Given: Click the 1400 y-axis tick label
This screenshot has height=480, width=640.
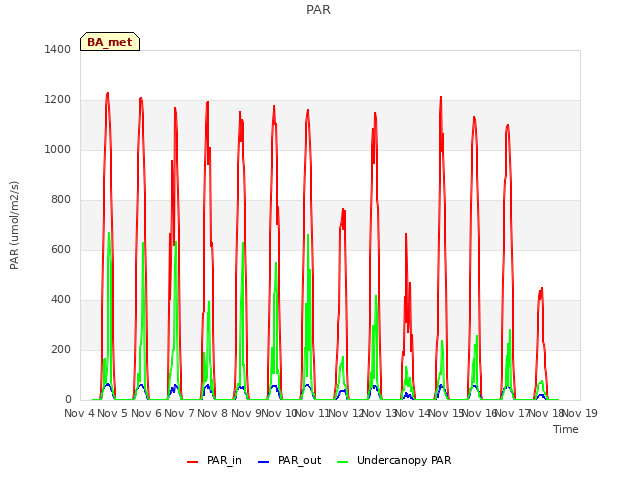Looking at the screenshot, I should pos(58,49).
